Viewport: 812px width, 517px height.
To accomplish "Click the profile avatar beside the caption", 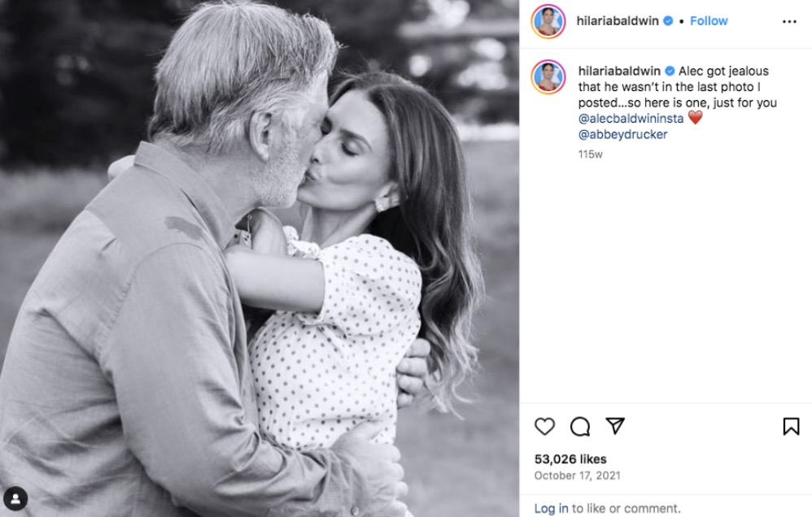I will tap(548, 77).
